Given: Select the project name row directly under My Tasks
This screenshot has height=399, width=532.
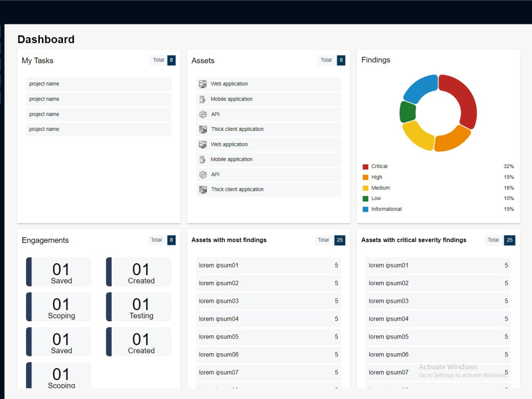Looking at the screenshot, I should tap(99, 84).
